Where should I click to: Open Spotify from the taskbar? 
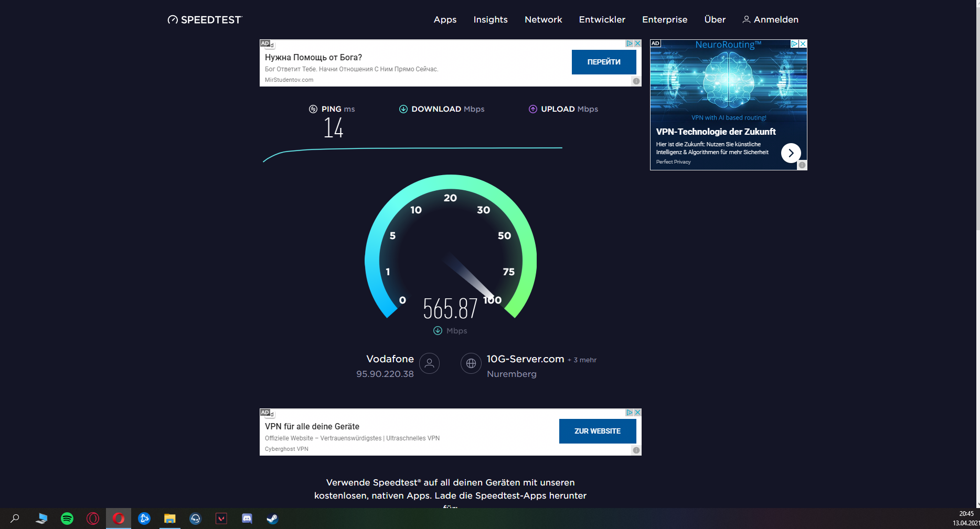[67, 519]
